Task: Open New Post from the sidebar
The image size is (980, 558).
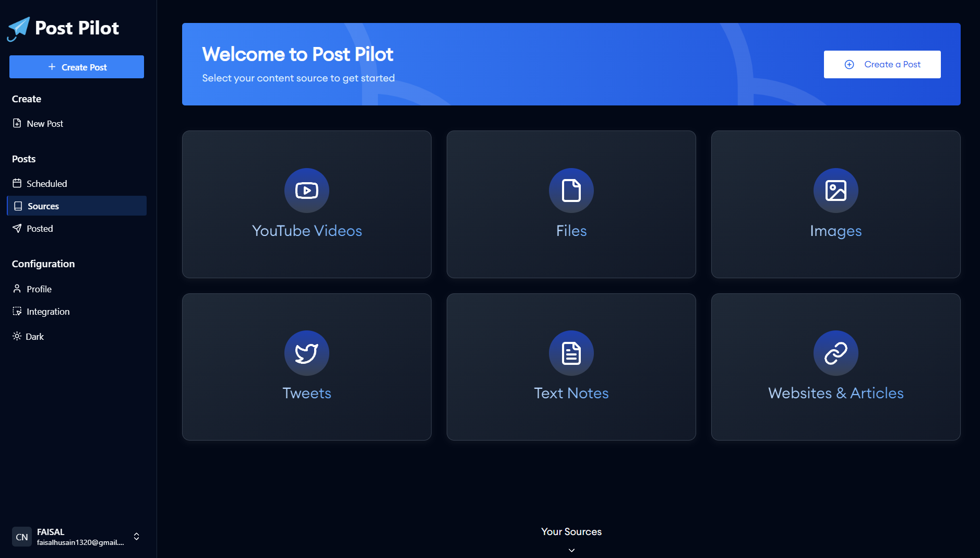Action: pos(77,124)
